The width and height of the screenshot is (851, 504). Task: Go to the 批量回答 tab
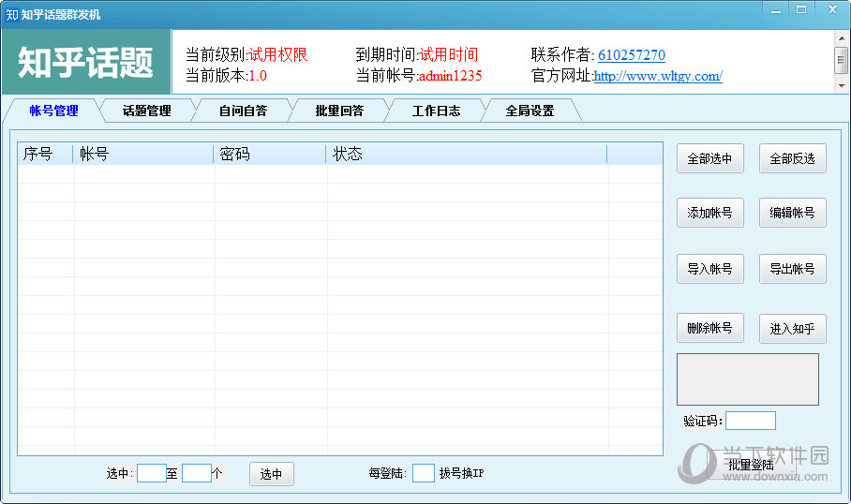click(340, 111)
